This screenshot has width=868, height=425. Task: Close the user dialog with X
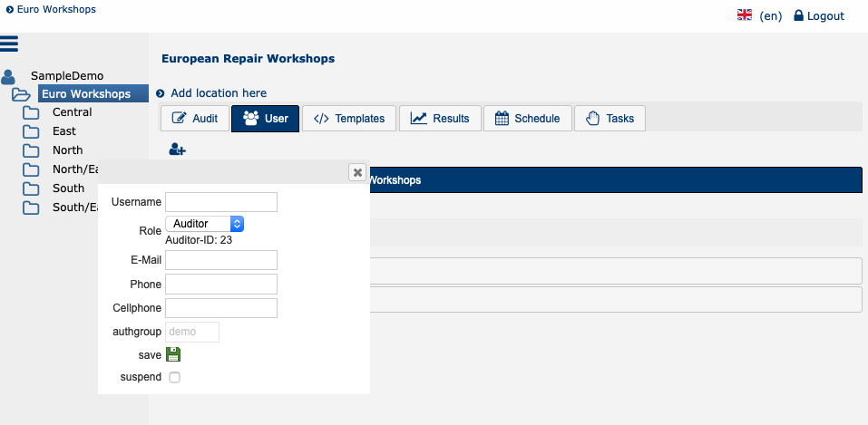pyautogui.click(x=357, y=172)
